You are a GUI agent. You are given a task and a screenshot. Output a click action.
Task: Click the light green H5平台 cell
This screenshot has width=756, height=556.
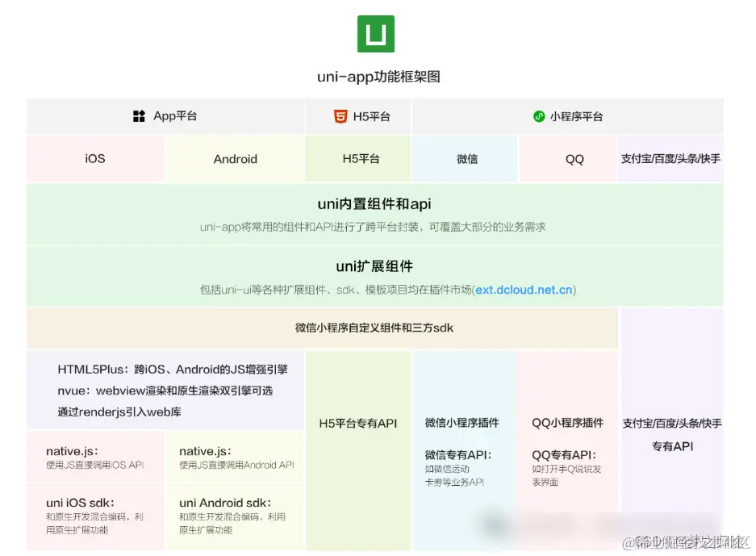(358, 159)
